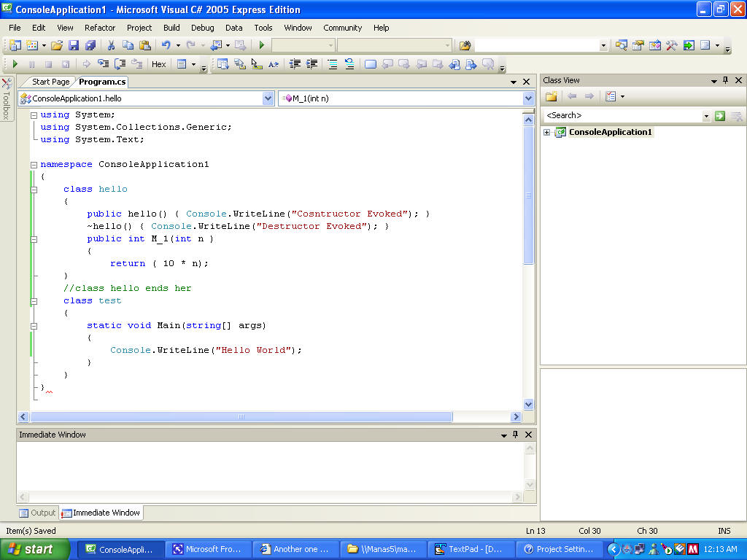The height and width of the screenshot is (560, 747).
Task: Open the Refactor menu
Action: 100,28
